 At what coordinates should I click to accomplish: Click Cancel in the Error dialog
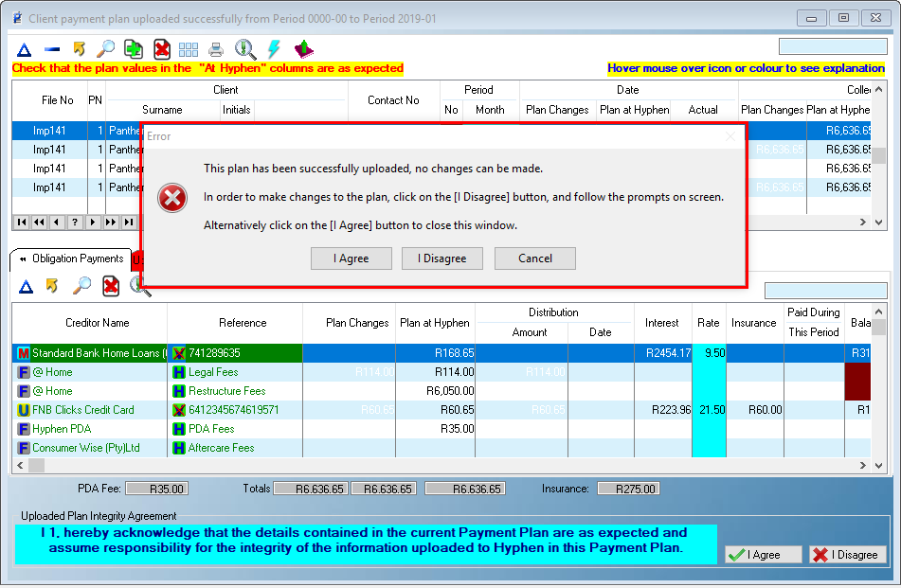click(535, 258)
